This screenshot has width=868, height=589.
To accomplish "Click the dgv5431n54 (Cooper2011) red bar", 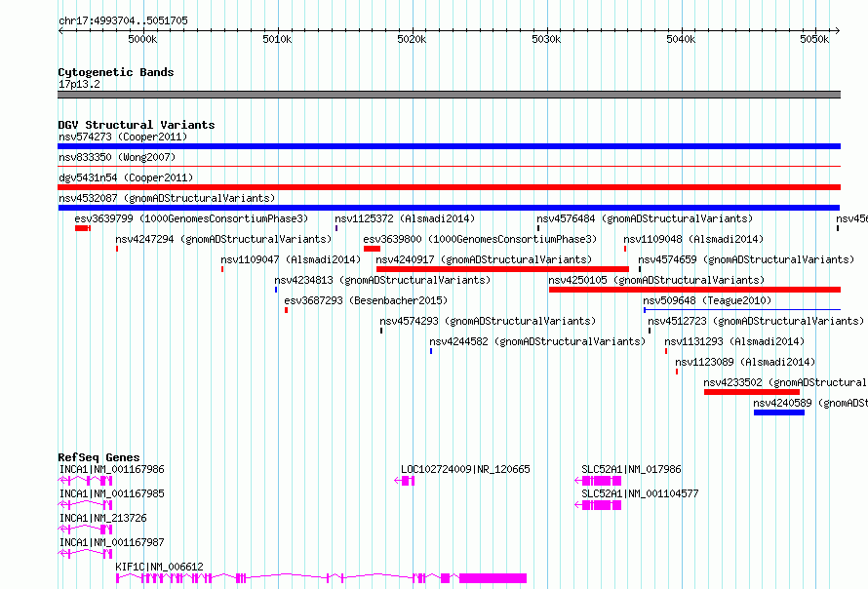I will [x=449, y=187].
